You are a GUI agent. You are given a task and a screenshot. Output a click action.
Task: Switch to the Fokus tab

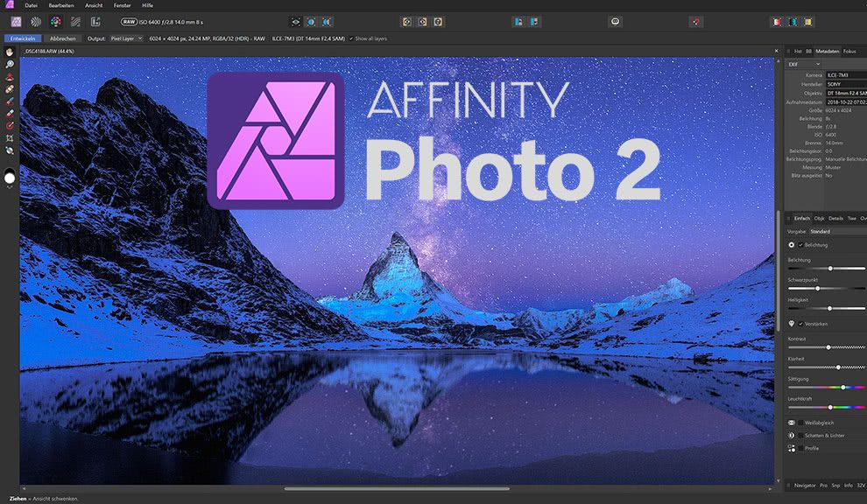[x=849, y=52]
